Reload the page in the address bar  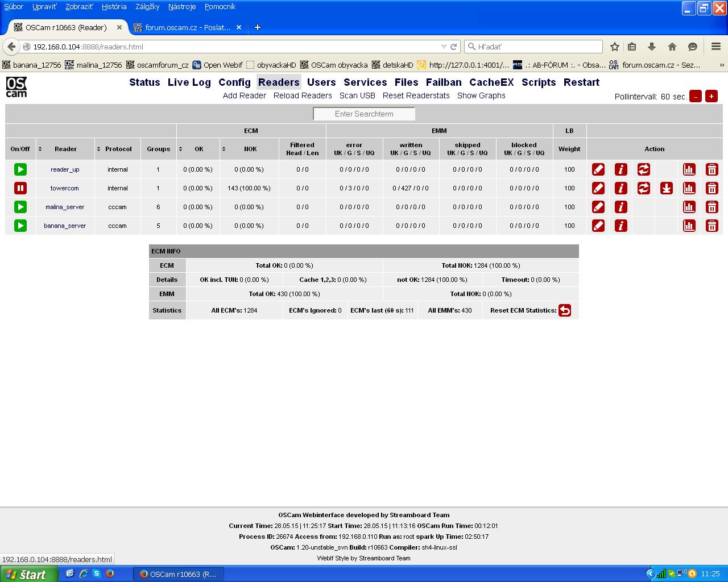(453, 47)
